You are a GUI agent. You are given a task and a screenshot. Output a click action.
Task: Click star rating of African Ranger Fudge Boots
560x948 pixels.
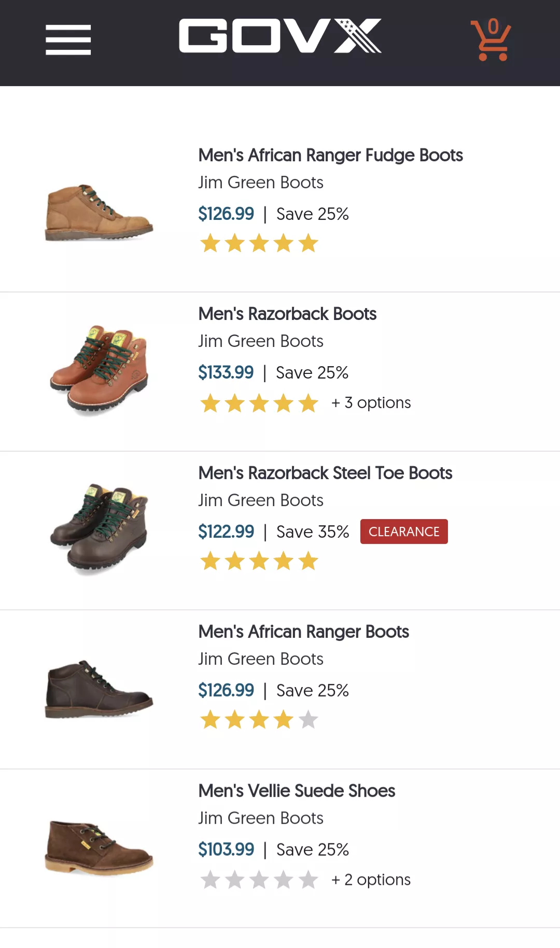(259, 243)
